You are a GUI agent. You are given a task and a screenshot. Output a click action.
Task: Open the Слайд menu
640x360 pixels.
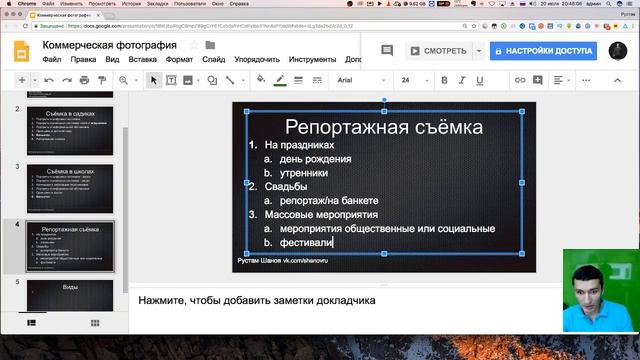(213, 60)
